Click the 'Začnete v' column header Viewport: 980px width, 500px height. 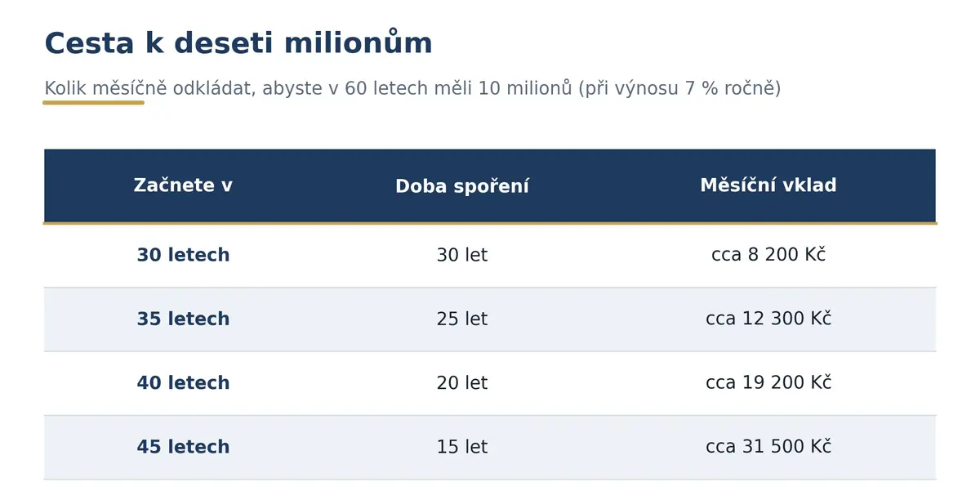183,186
